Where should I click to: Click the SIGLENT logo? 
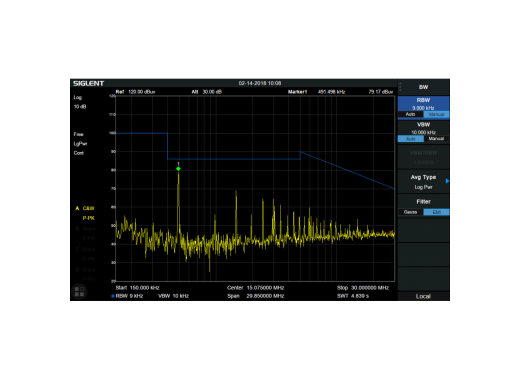(88, 83)
